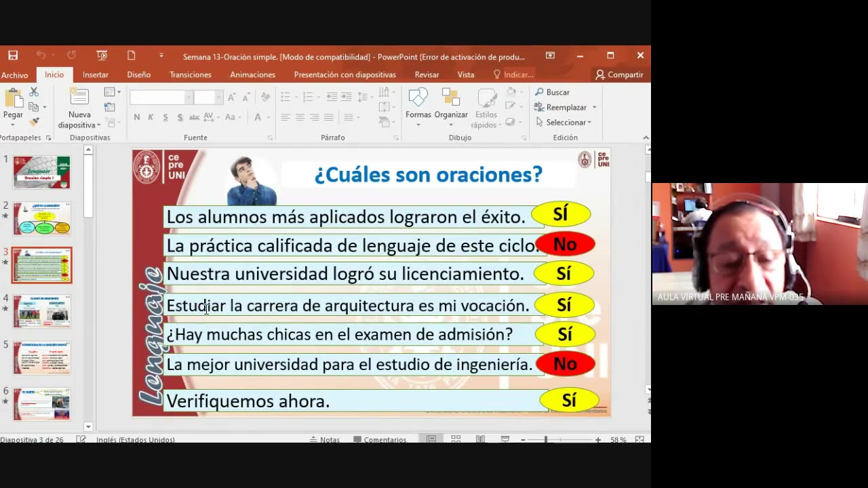Screen dimensions: 868x488
Task: Toggle bold (N) formatting
Action: click(x=136, y=117)
